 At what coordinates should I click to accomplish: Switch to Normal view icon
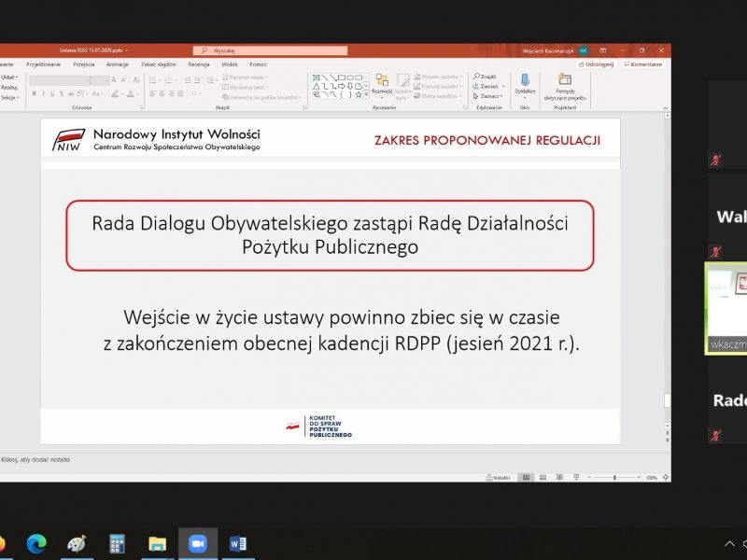(x=526, y=477)
